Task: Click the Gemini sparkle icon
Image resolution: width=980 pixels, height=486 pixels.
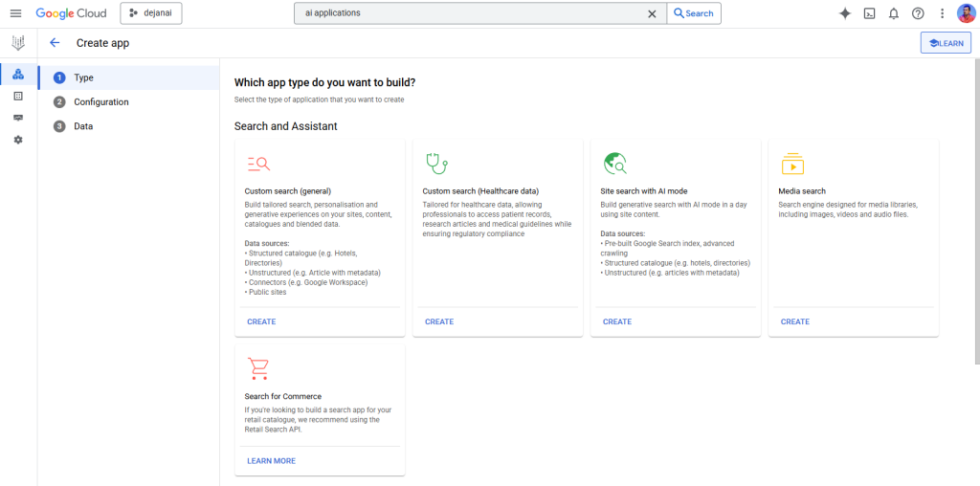Action: pyautogui.click(x=845, y=13)
